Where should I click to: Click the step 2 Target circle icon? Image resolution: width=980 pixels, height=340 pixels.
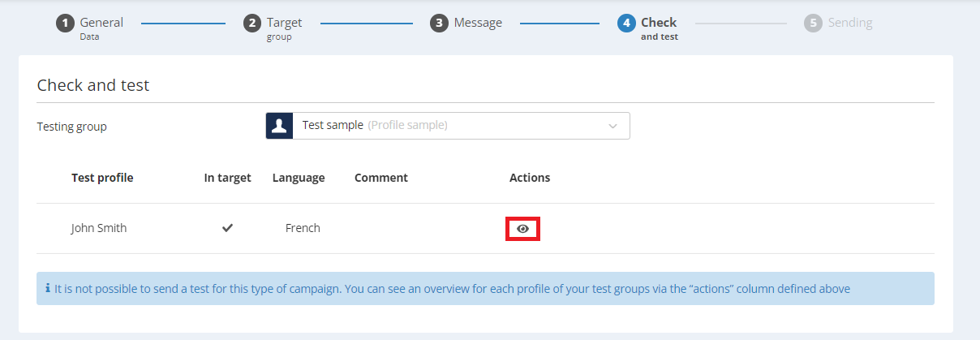coord(252,24)
